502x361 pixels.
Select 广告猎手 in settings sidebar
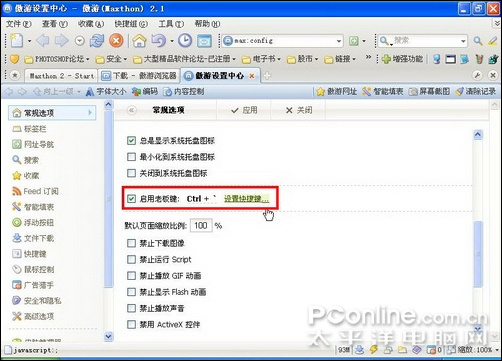click(33, 285)
